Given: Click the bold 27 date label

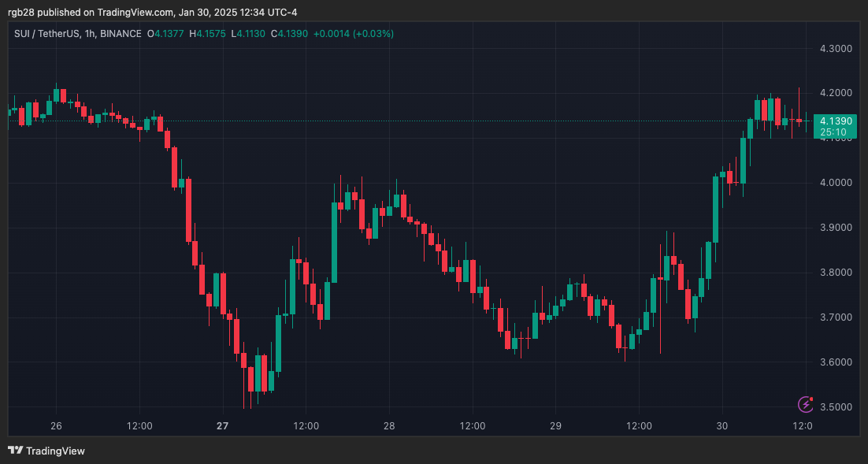Looking at the screenshot, I should coord(222,426).
